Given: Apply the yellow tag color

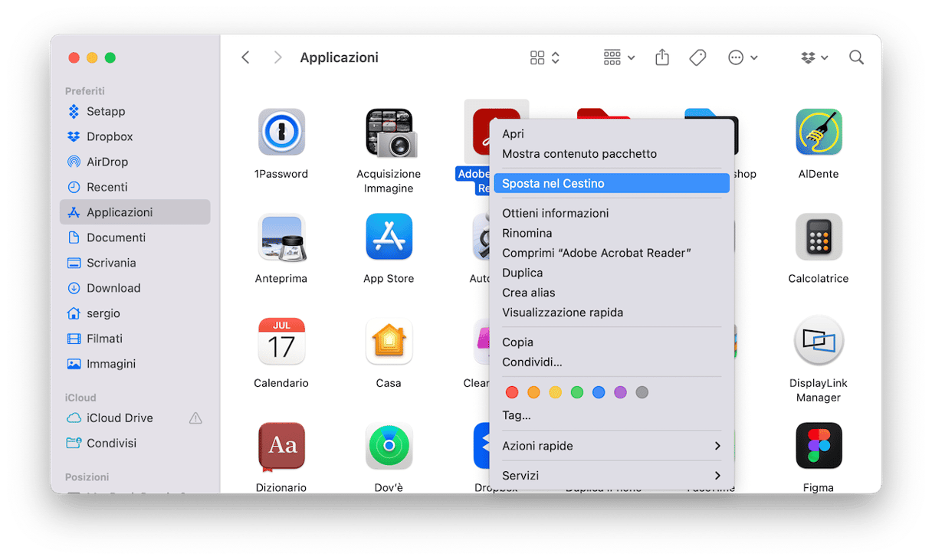Looking at the screenshot, I should (x=556, y=392).
